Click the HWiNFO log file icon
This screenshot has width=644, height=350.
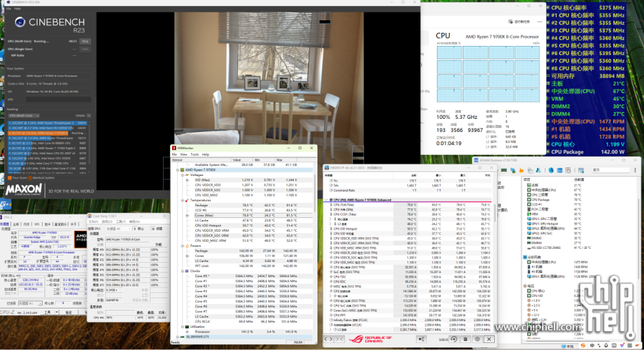[465, 339]
